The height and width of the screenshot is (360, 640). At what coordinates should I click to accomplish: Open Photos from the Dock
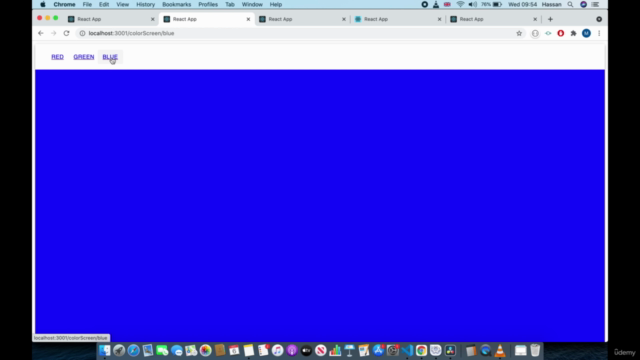tap(205, 350)
